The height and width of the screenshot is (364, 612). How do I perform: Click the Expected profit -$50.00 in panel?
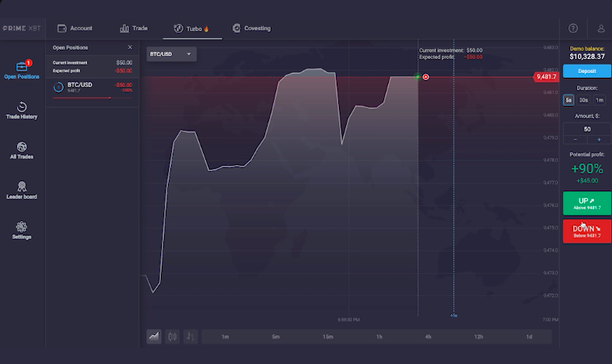pyautogui.click(x=124, y=71)
